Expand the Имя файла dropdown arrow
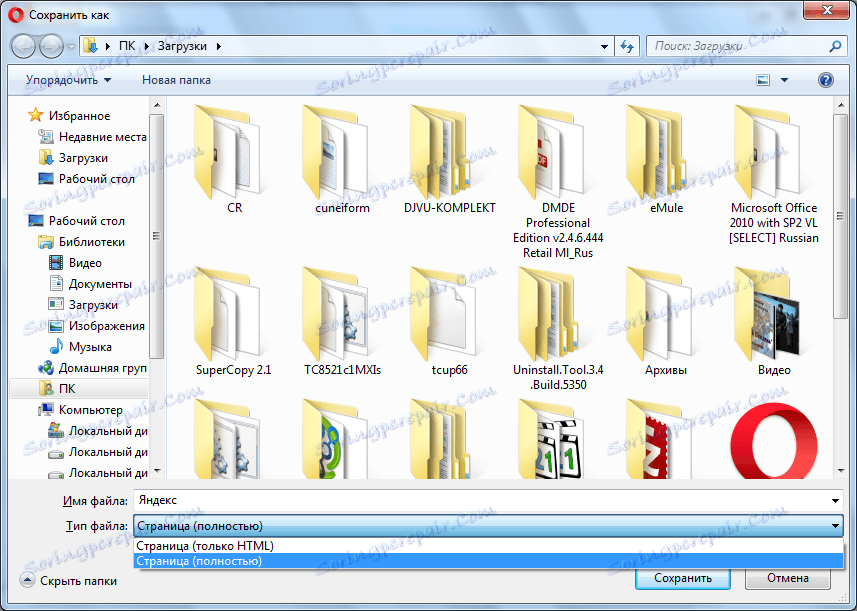The width and height of the screenshot is (857, 611). pos(835,501)
